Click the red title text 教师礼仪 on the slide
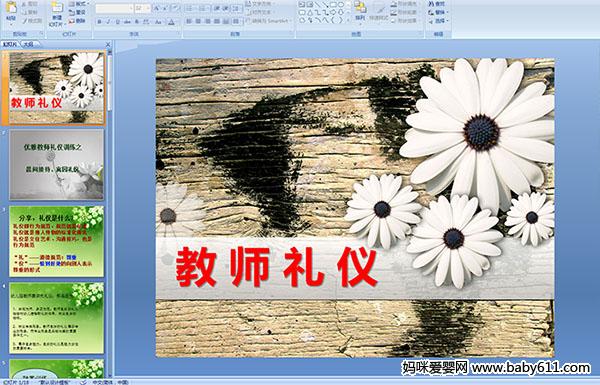Screen dimensions: 600x385 pyautogui.click(x=277, y=267)
